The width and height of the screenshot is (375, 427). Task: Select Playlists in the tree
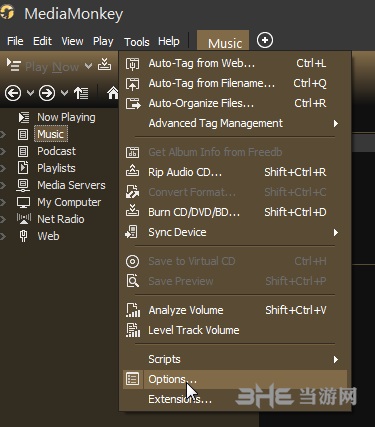coord(56,168)
